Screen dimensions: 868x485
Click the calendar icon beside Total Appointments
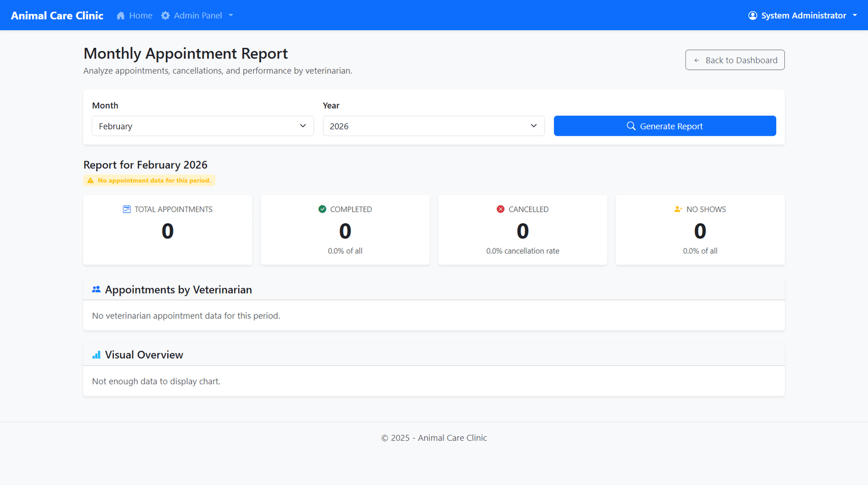tap(127, 209)
